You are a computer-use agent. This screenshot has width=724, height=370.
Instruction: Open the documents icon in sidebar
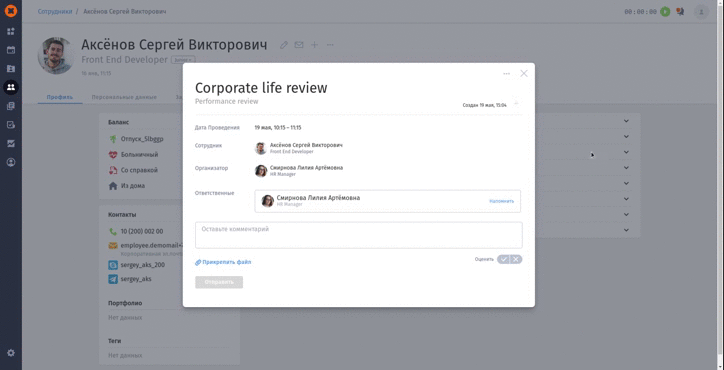tap(11, 106)
